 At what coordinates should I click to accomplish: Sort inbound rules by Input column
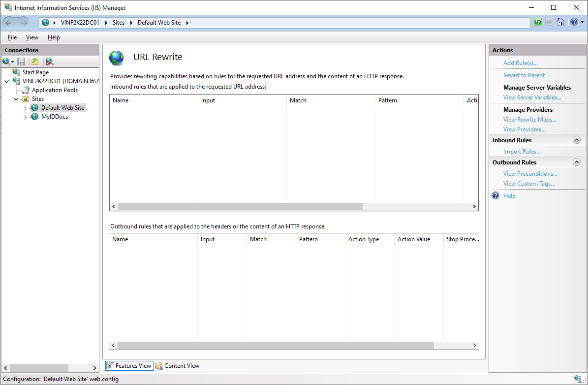(x=242, y=100)
